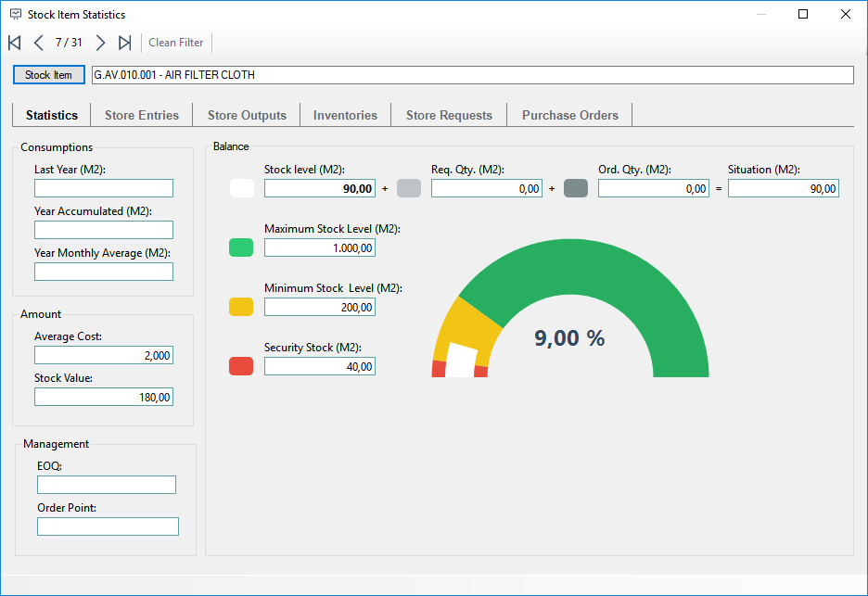Click the Stock Item Statistics window icon
Viewport: 868px width, 596px height.
(16, 15)
